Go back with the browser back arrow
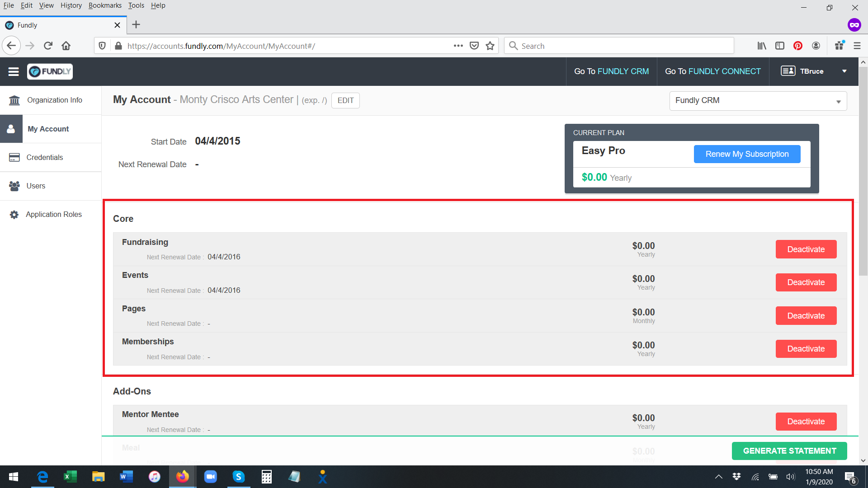The width and height of the screenshot is (868, 488). (11, 46)
